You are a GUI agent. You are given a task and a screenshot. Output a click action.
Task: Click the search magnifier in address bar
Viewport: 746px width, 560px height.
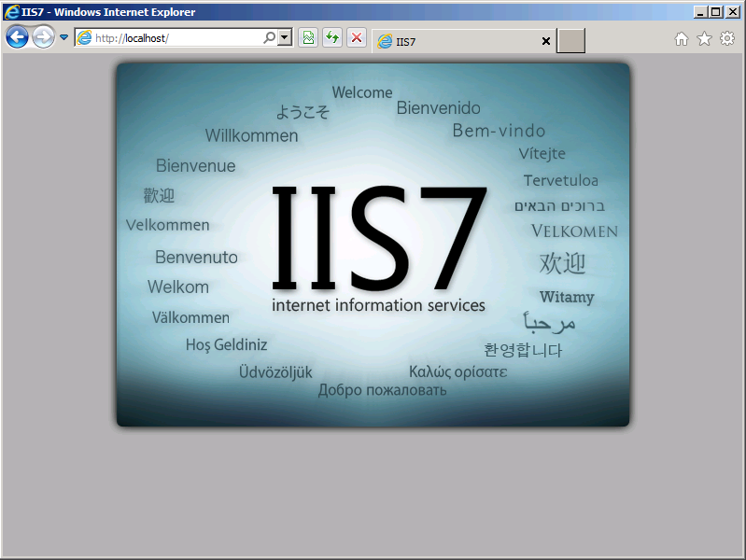pyautogui.click(x=269, y=37)
